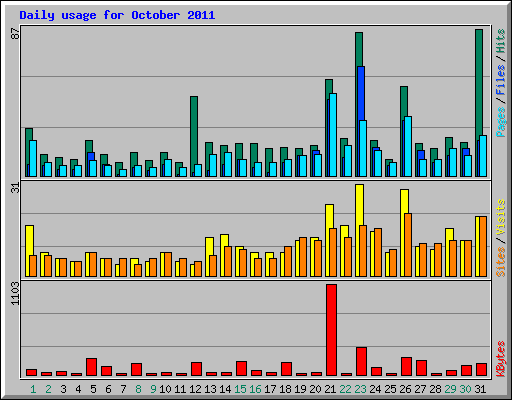Click the vertical Files legend label
Viewport: 512px width, 400px height.
pos(501,80)
